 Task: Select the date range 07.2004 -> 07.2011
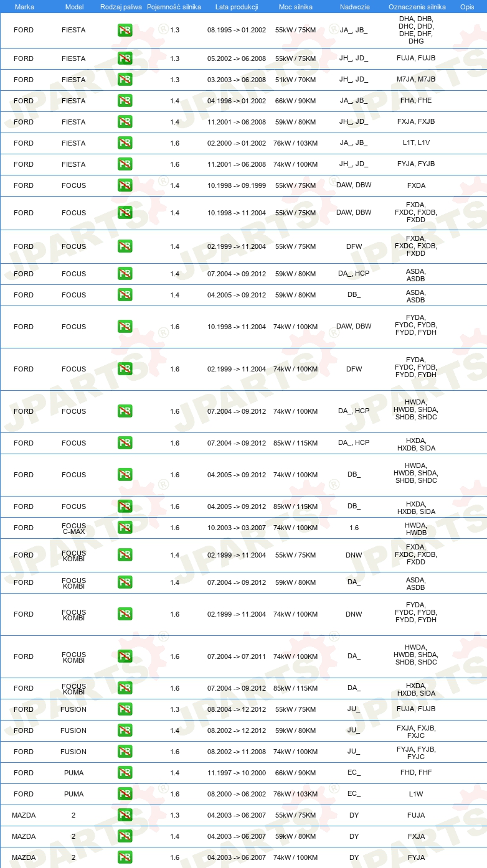coord(237,656)
